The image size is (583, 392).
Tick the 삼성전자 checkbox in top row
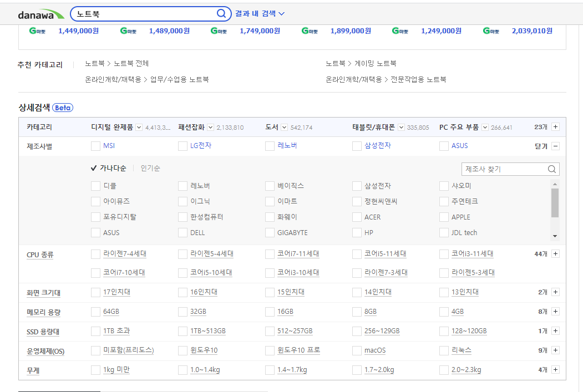tap(357, 146)
